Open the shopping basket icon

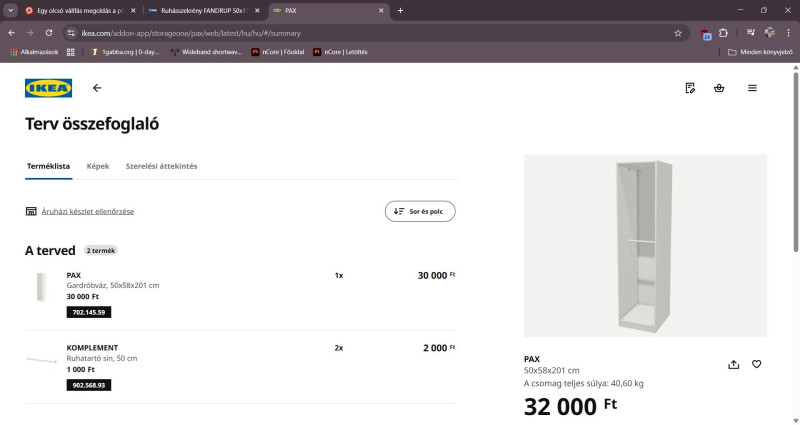pyautogui.click(x=719, y=88)
